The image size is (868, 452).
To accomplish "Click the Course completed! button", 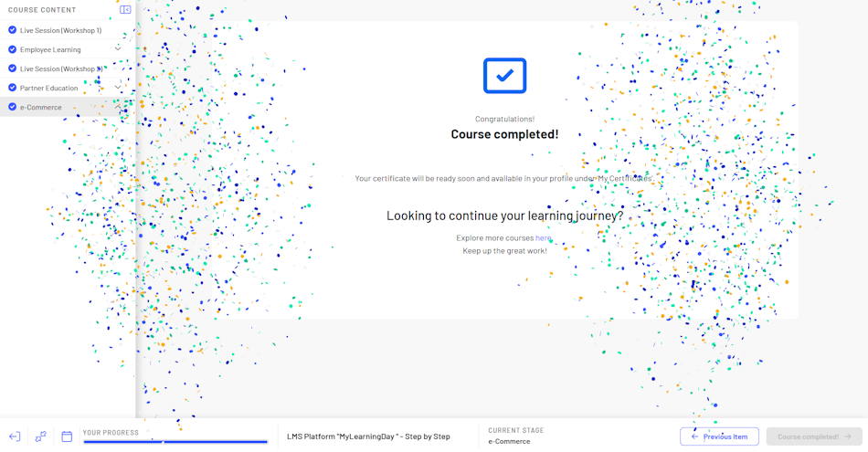I will pyautogui.click(x=814, y=436).
